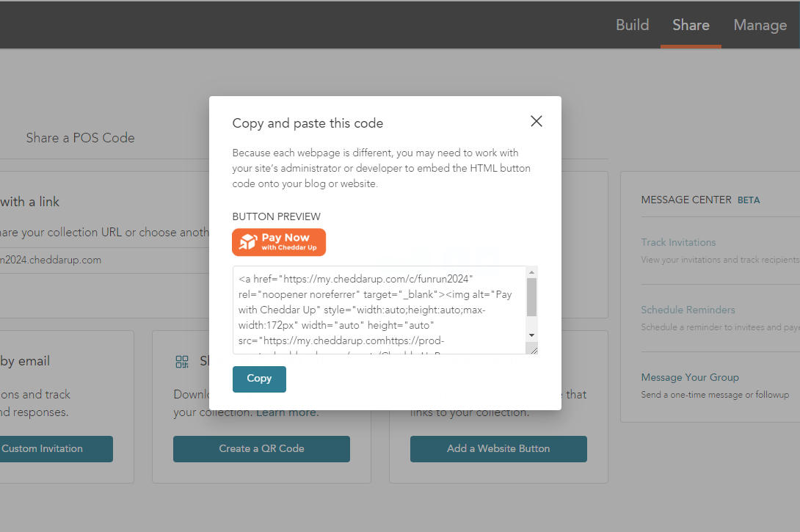Screen dimensions: 800x532
Task: Open the Message Your Group link
Action: click(x=690, y=377)
